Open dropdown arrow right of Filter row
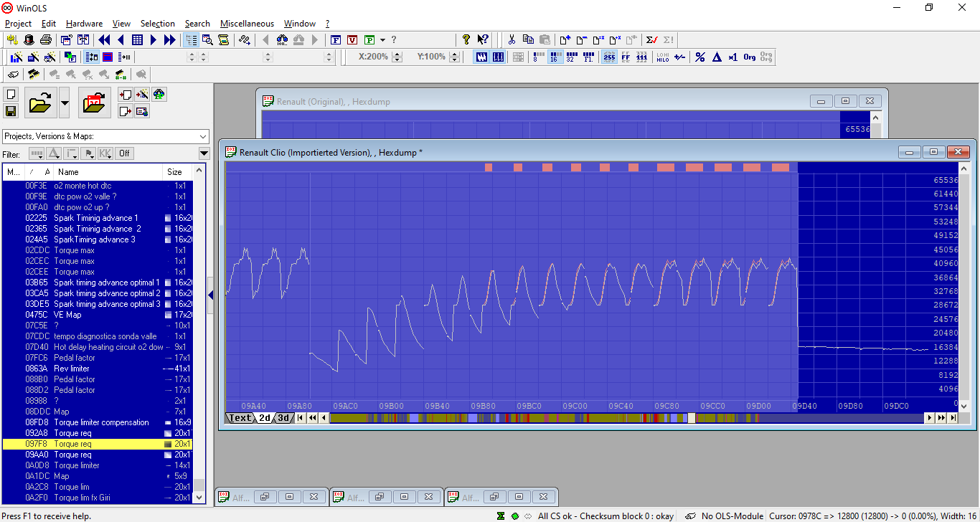 coord(204,153)
